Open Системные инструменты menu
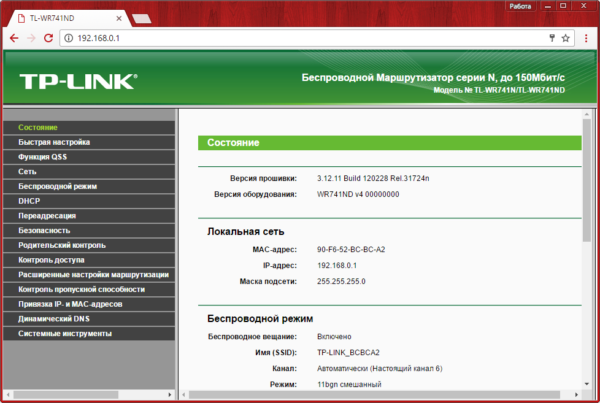Viewport: 600px width, 403px height. click(x=89, y=334)
